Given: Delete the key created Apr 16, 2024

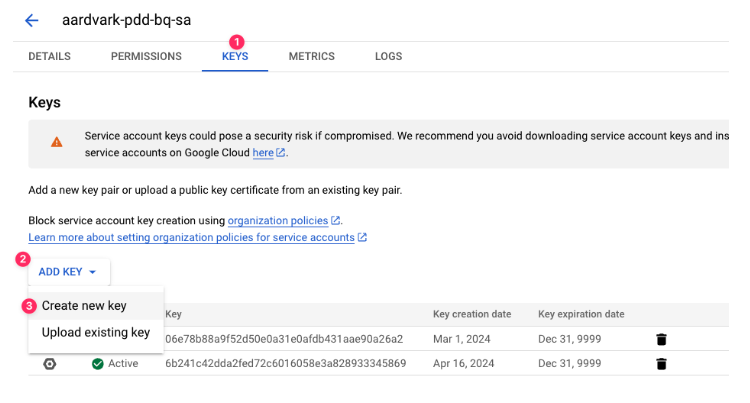Looking at the screenshot, I should click(661, 363).
